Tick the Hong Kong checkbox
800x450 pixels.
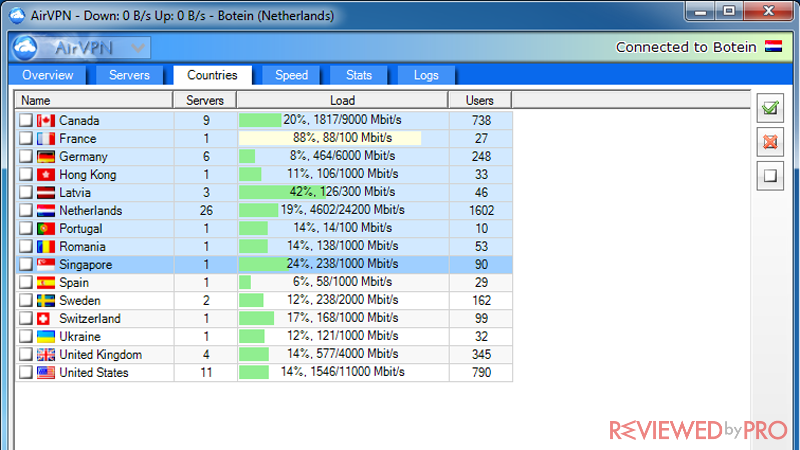point(26,174)
